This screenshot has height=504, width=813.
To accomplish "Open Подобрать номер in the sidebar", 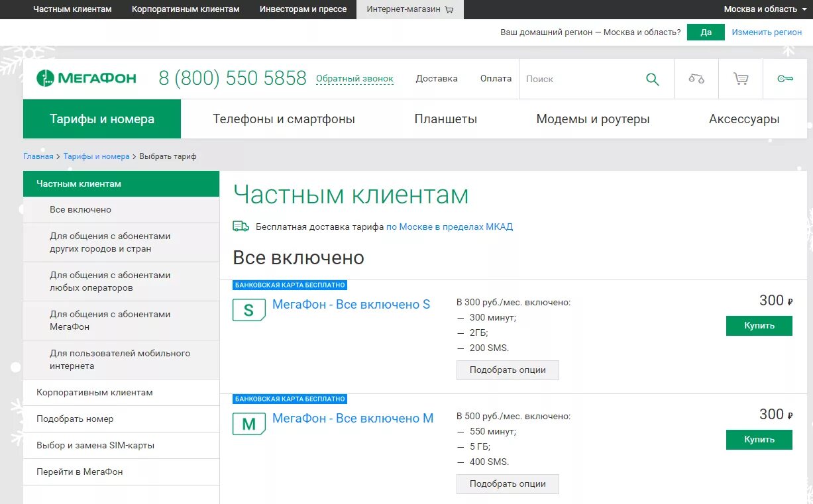I will [x=121, y=419].
